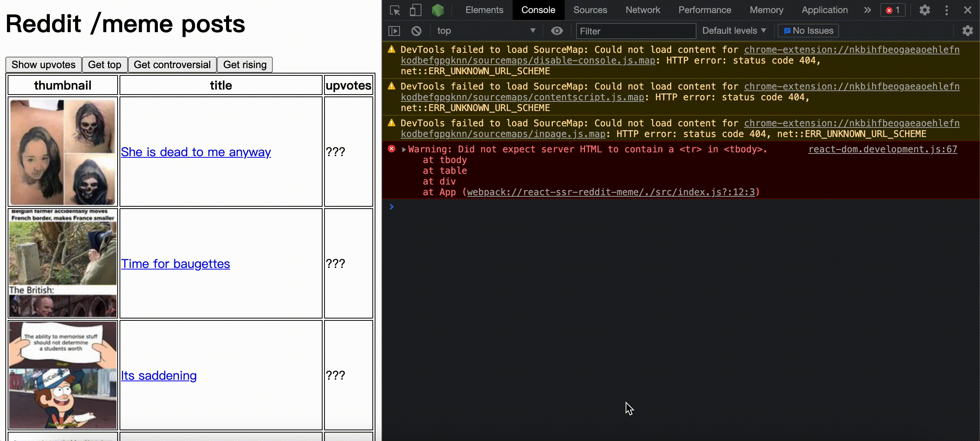Click the red error count badge

[x=893, y=10]
